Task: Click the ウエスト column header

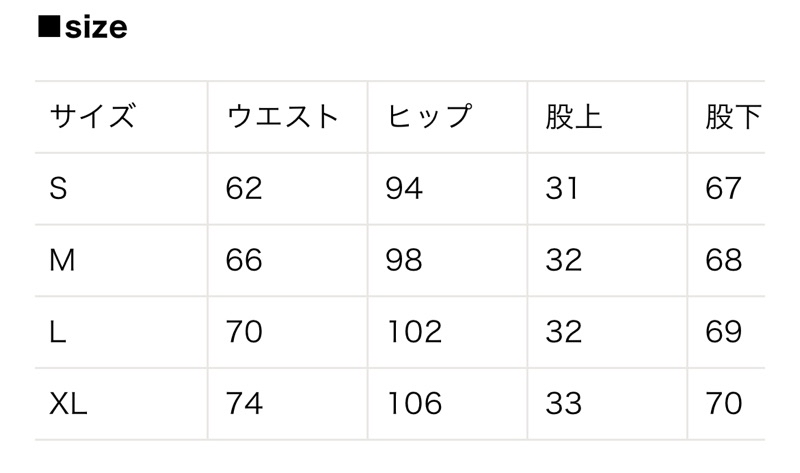Action: (x=282, y=116)
